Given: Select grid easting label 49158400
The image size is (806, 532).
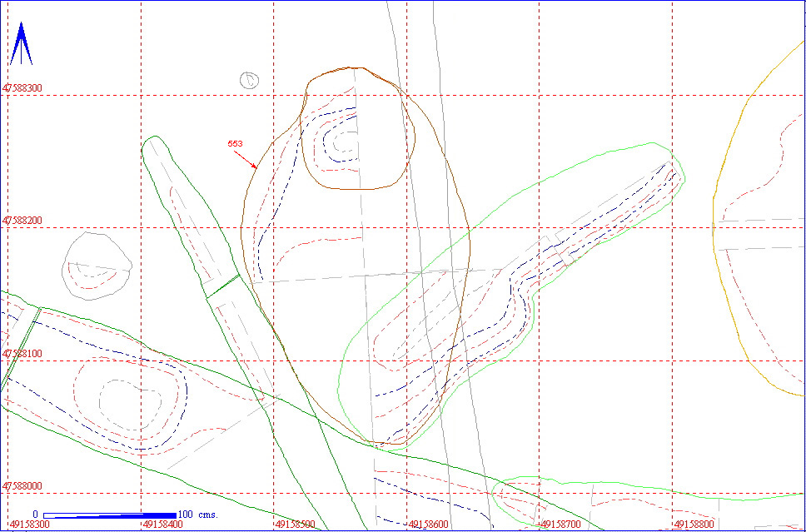Looking at the screenshot, I should click(162, 525).
